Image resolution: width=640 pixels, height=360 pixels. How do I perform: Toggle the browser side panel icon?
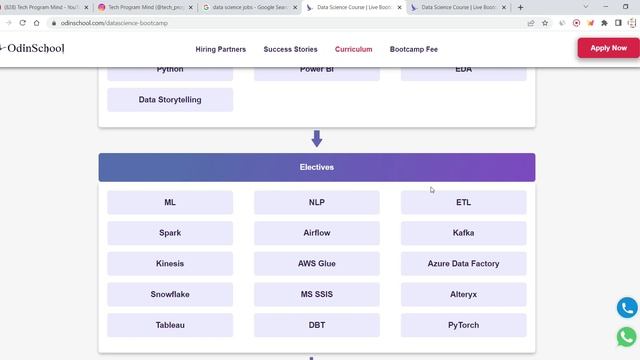coord(618,23)
